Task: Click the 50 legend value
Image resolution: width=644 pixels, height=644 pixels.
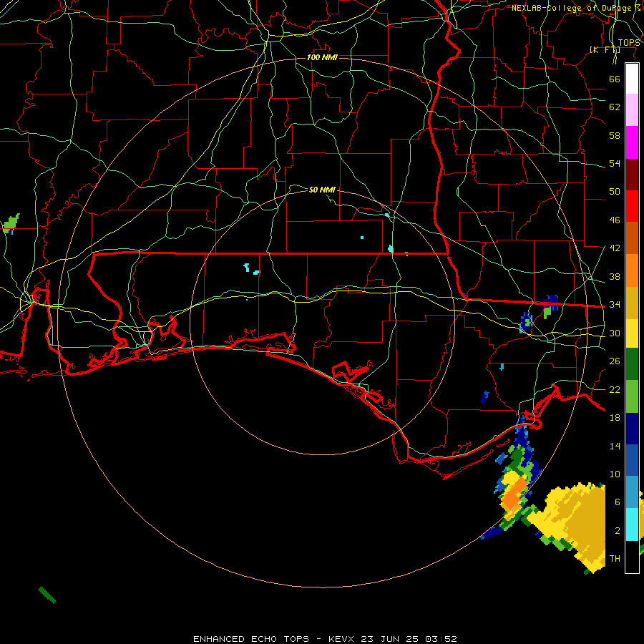Action: coord(615,191)
